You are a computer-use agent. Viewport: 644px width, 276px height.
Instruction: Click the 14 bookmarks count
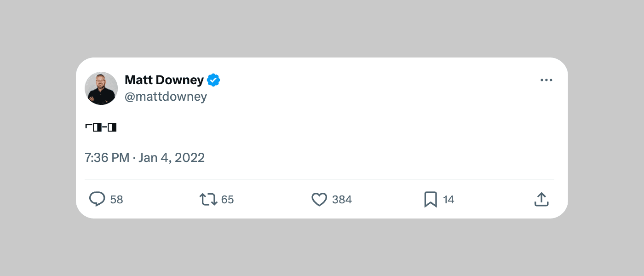tap(448, 200)
